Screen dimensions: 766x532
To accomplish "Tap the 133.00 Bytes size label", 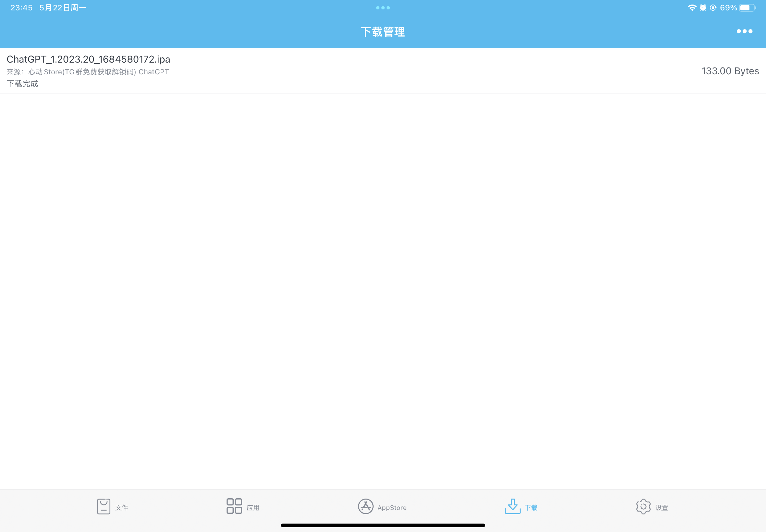I will coord(730,71).
